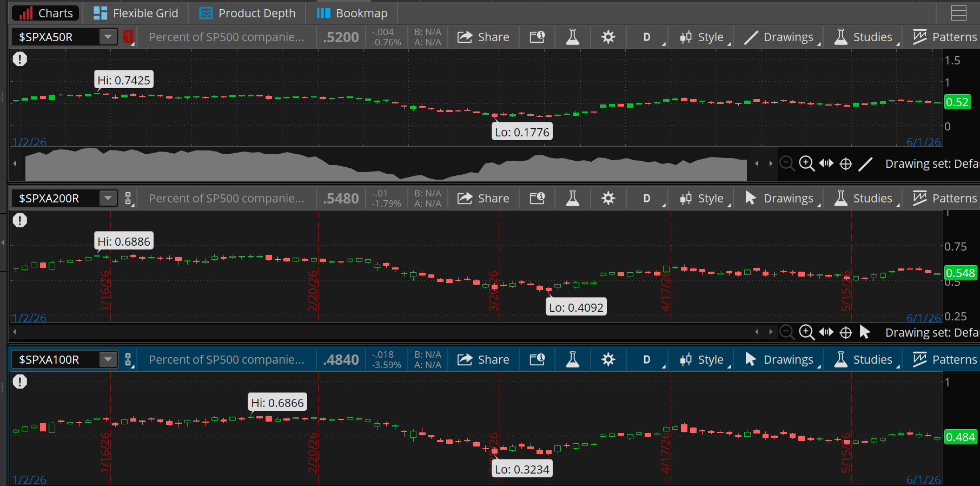Open chart settings gear for $SPXA100R
The image size is (980, 486).
pyautogui.click(x=608, y=359)
